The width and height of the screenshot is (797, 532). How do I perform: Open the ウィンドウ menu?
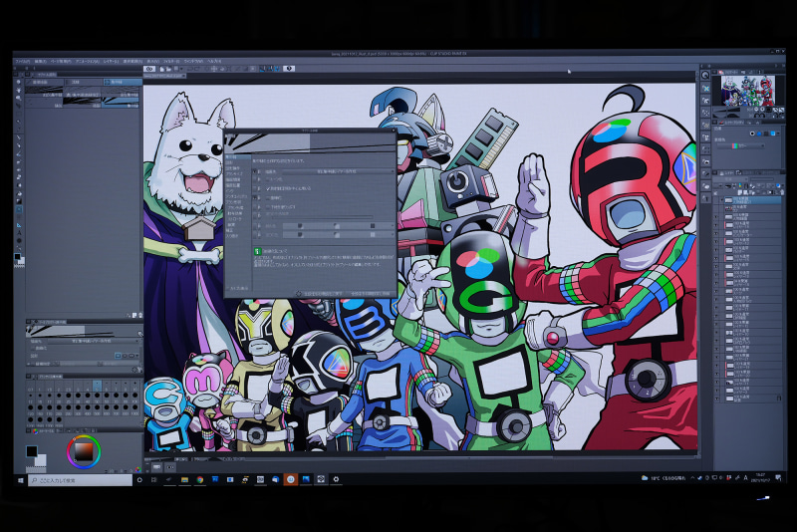[x=193, y=61]
